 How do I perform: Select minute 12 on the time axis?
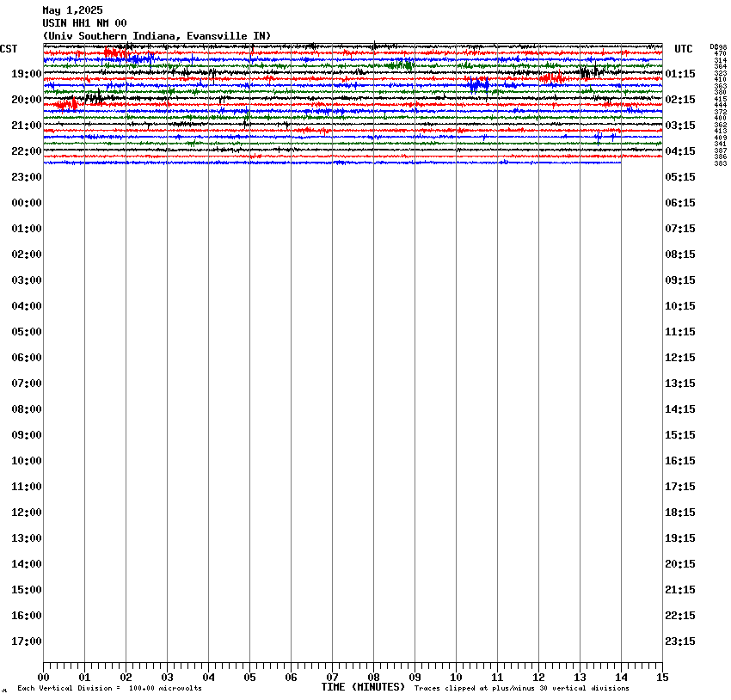pos(539,678)
